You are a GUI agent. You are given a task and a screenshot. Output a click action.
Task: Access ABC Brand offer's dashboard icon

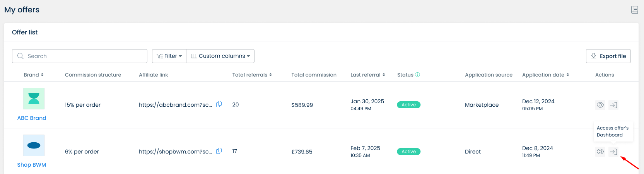coord(613,105)
